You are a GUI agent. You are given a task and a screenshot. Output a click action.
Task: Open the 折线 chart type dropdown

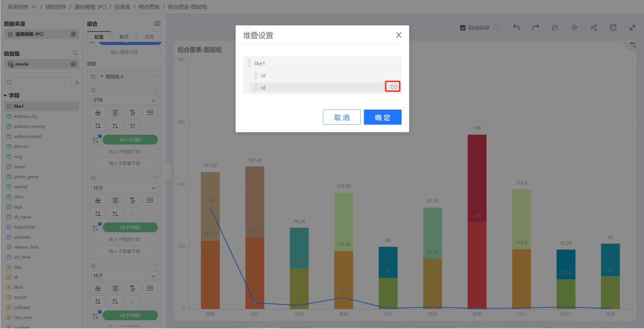pos(124,100)
